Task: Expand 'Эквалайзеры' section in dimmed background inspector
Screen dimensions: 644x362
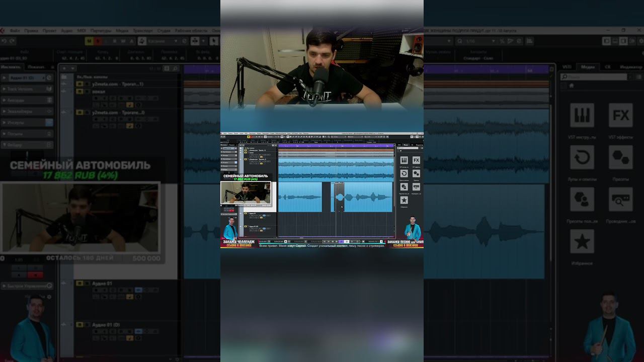Action: coord(27,111)
